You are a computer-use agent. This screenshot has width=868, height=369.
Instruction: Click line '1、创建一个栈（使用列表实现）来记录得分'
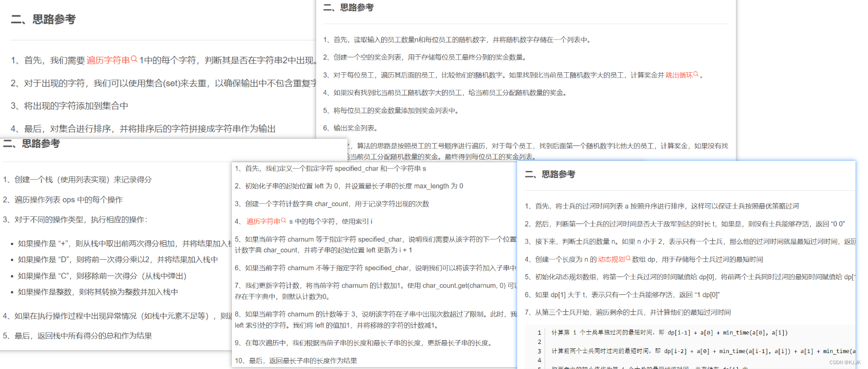[x=77, y=180]
